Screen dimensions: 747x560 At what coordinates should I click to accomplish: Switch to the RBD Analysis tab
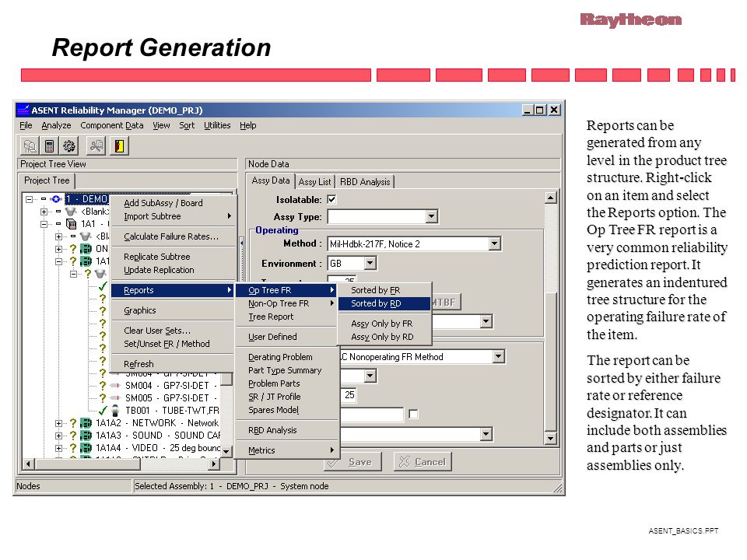click(365, 181)
